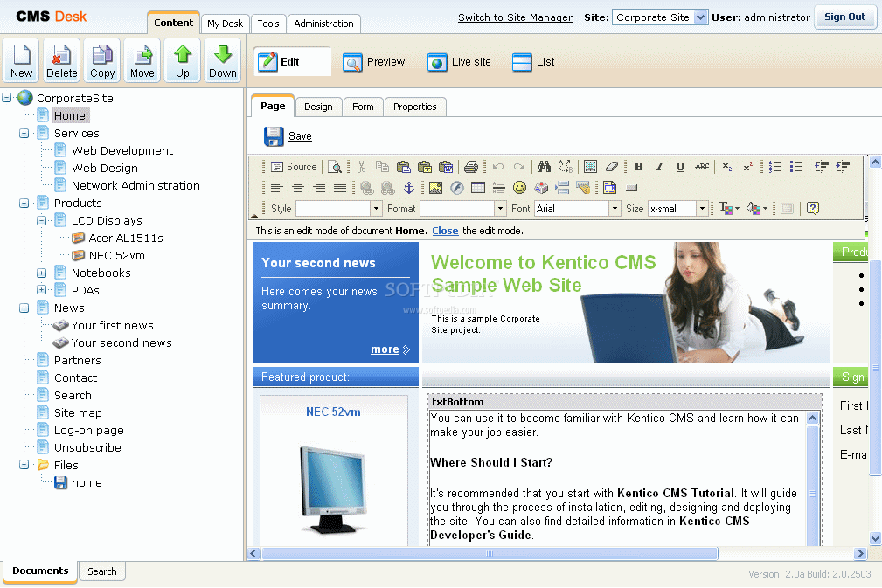Expand the Notebooks node
This screenshot has width=882, height=588.
[42, 273]
